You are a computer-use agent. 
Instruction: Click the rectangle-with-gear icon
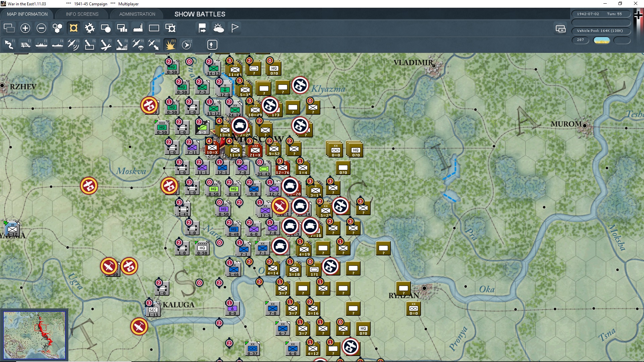click(170, 28)
